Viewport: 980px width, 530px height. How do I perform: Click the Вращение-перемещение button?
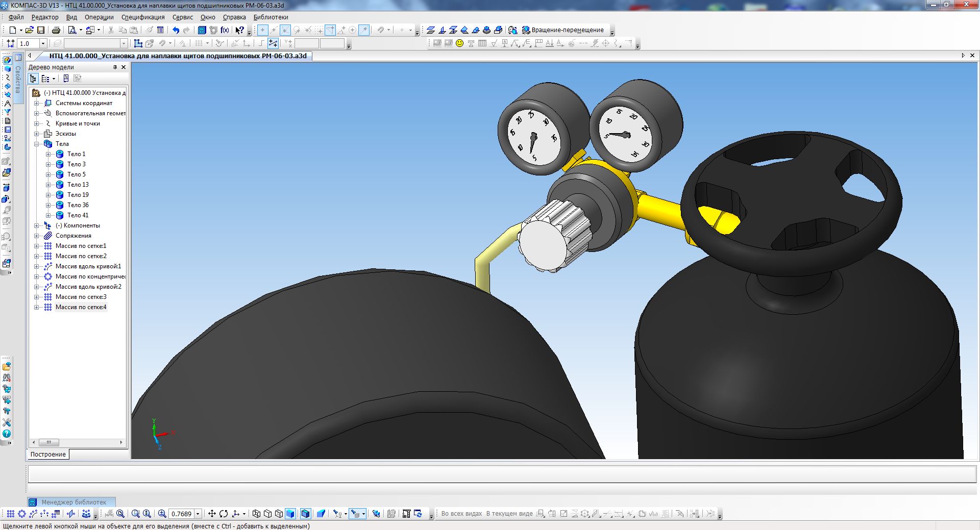[567, 30]
